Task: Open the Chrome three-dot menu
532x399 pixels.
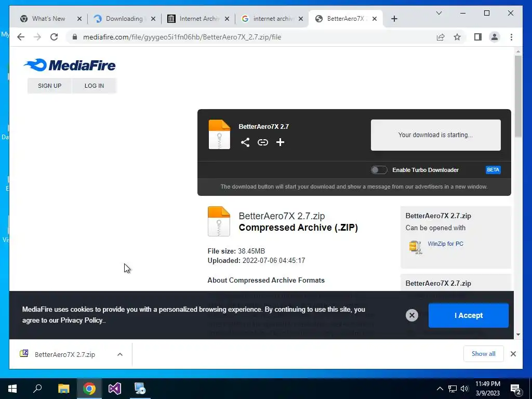Action: pyautogui.click(x=511, y=37)
